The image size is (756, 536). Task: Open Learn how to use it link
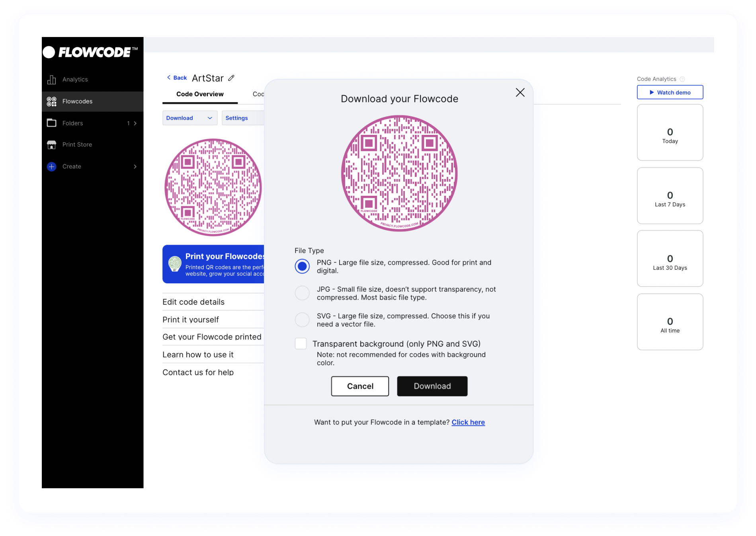198,355
